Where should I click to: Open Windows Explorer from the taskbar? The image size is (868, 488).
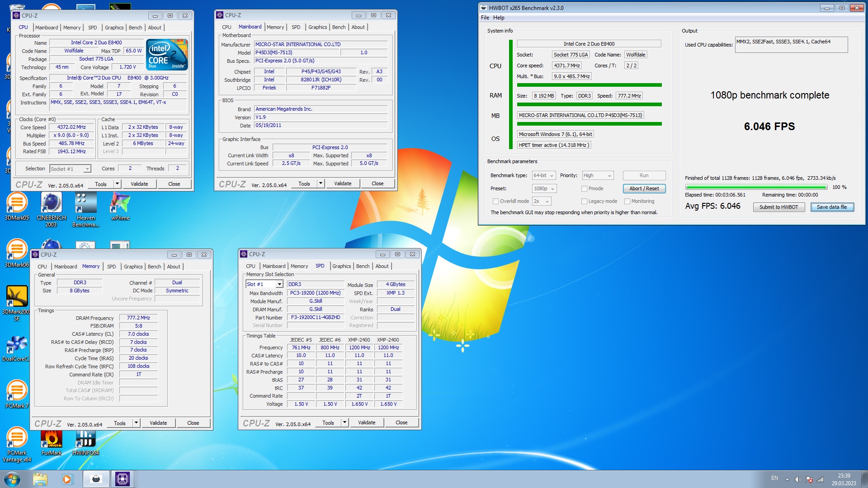click(x=40, y=479)
